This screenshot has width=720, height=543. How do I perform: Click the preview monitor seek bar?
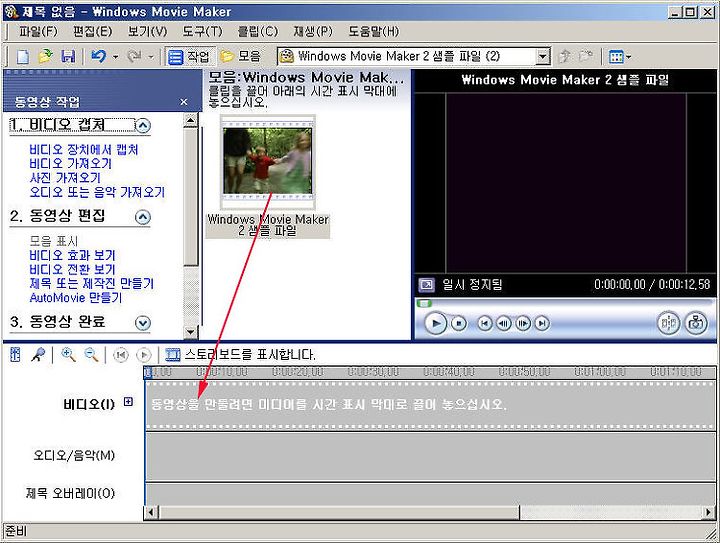click(565, 303)
